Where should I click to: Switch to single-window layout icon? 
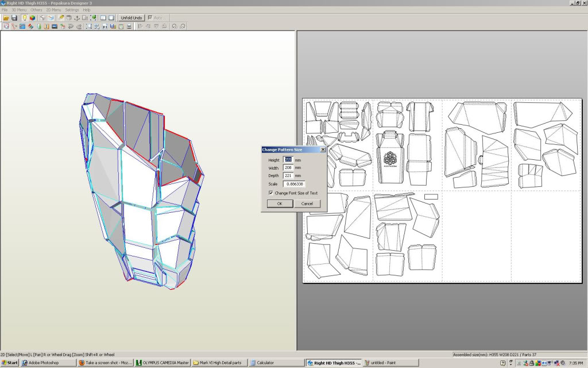(x=111, y=18)
